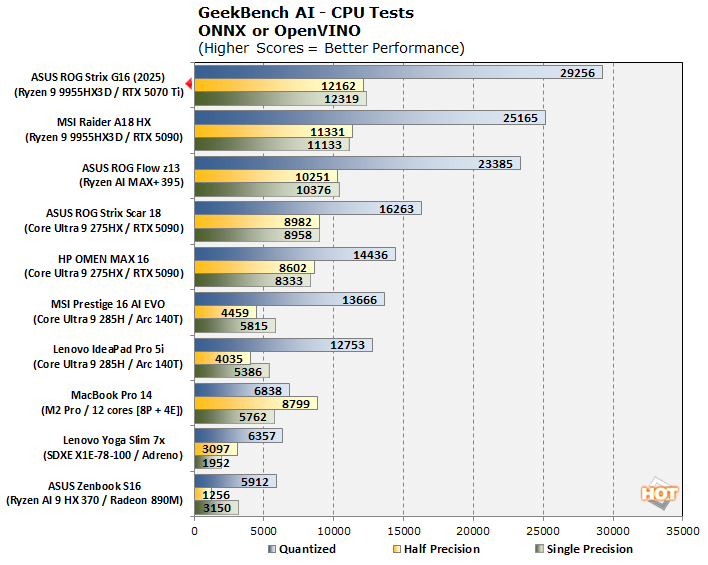Viewport: 708px width, 565px height.
Task: Select the 23385 ROG Flow z13 value
Action: point(495,164)
